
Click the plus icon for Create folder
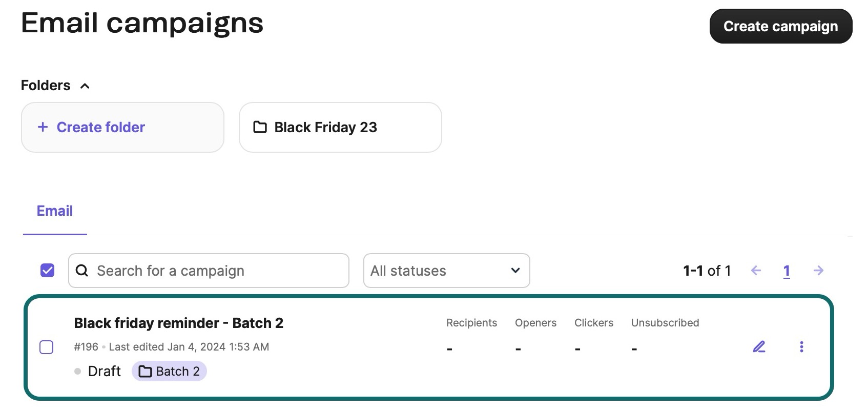point(43,127)
